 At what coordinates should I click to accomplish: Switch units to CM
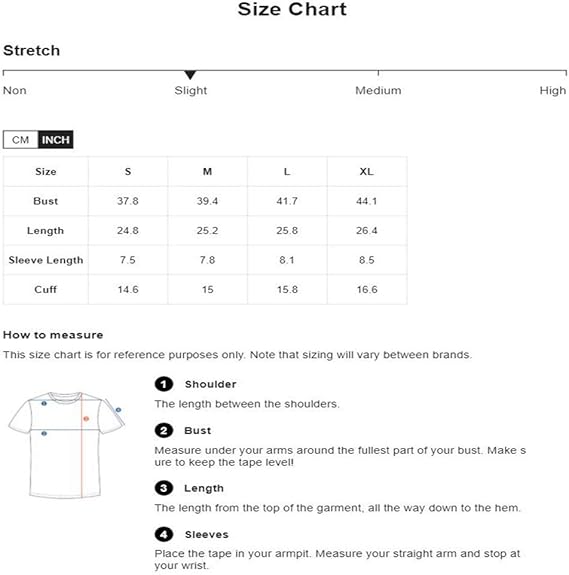21,140
